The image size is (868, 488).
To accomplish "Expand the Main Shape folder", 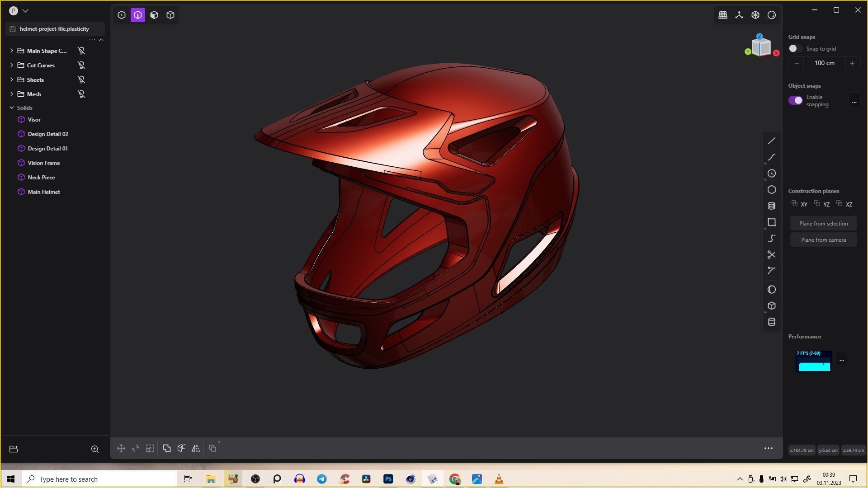I will [x=11, y=51].
